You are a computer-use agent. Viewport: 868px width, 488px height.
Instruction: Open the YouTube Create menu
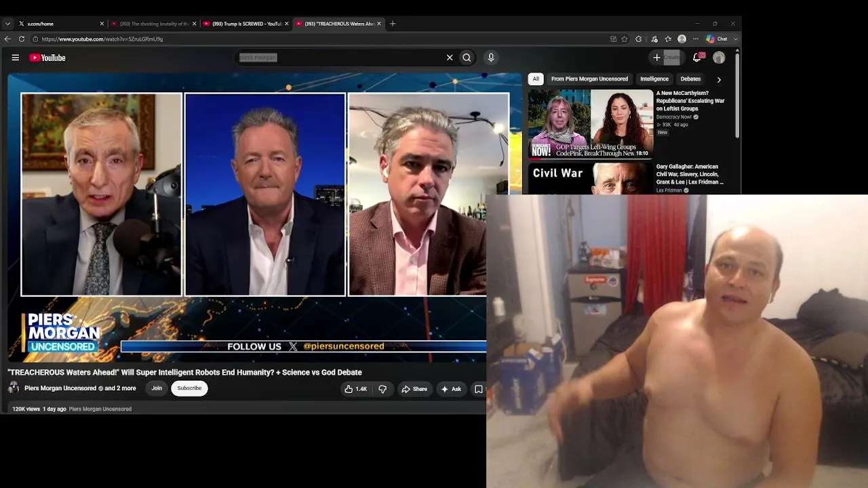[667, 58]
